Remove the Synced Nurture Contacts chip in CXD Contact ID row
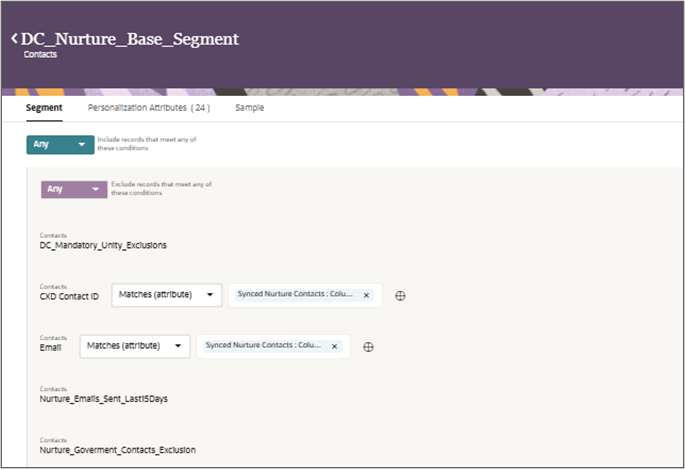This screenshot has width=685, height=469. click(x=366, y=295)
